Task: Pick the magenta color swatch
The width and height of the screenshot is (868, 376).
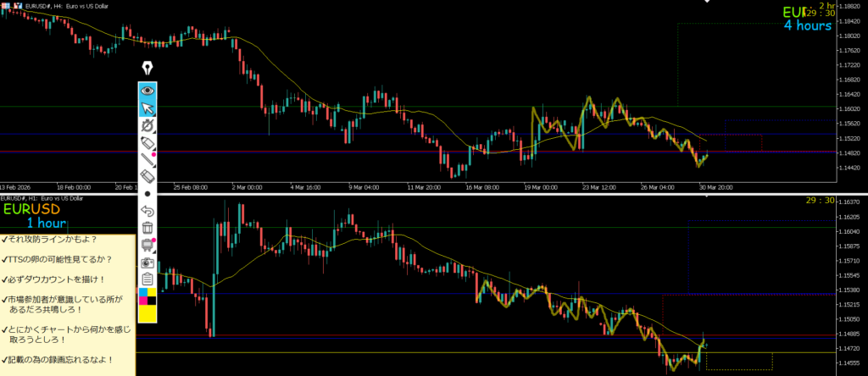Action: coord(142,299)
